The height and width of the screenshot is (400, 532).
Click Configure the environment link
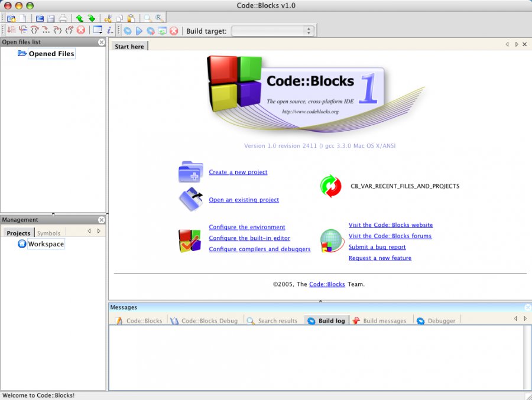(x=247, y=227)
